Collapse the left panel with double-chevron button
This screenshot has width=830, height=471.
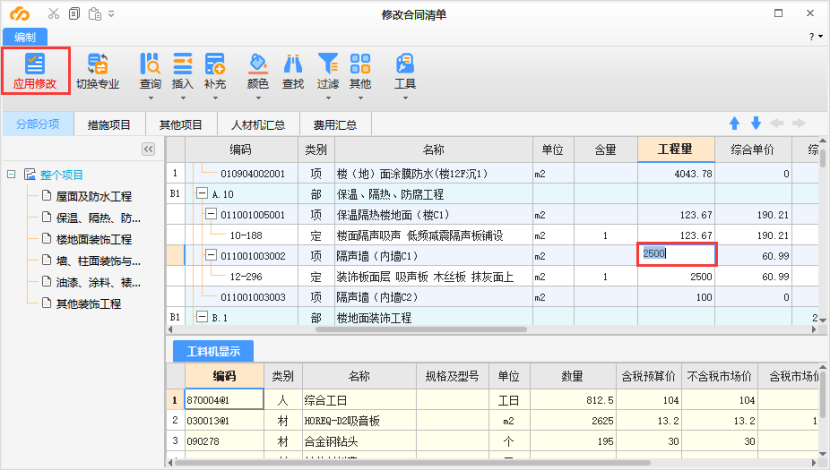(x=148, y=149)
